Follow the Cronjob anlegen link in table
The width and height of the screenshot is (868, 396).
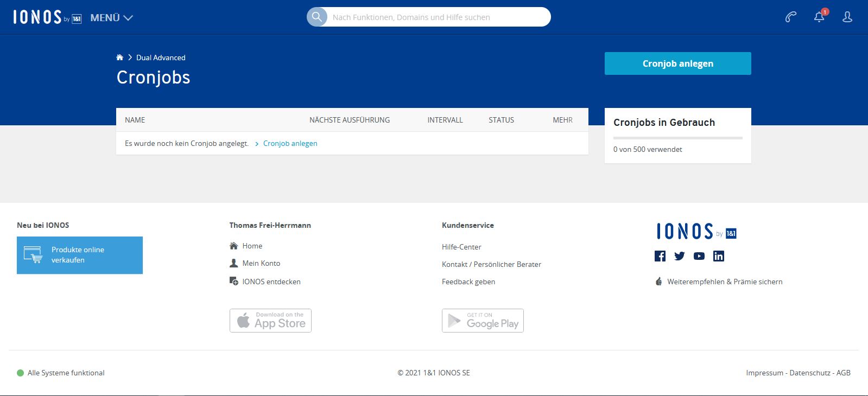(x=290, y=144)
